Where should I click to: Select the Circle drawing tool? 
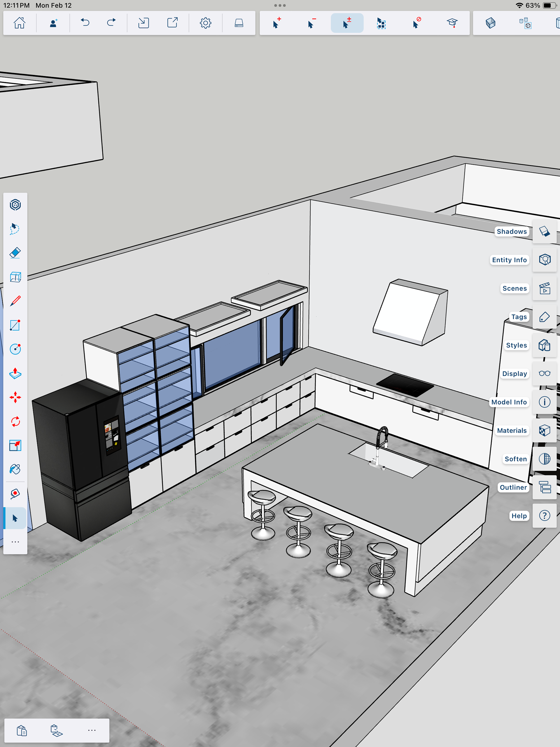point(15,349)
